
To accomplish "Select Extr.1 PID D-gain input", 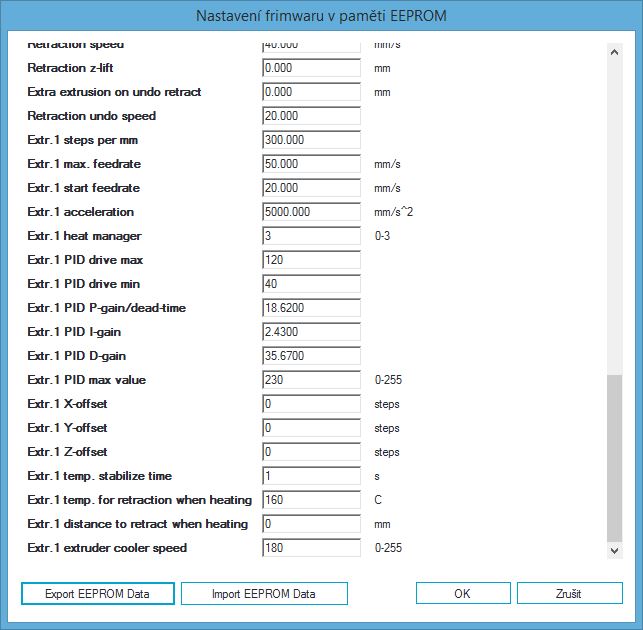I will (x=310, y=356).
